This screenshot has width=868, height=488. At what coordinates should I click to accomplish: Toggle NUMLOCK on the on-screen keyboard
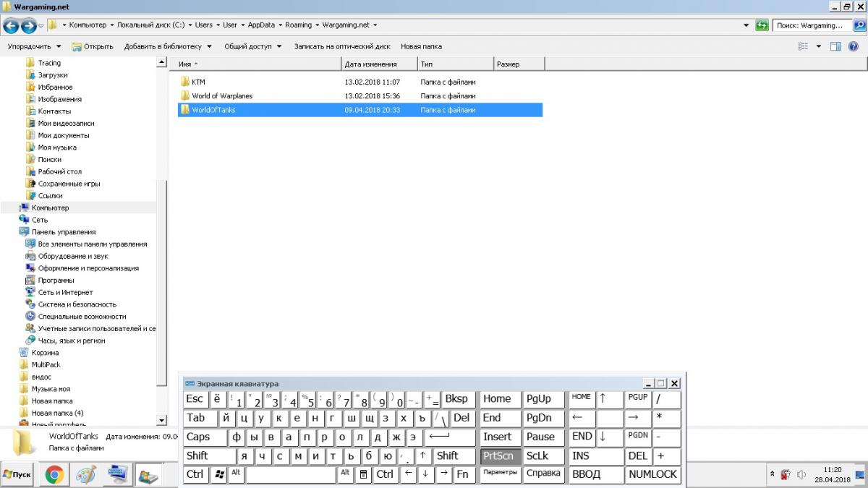652,474
